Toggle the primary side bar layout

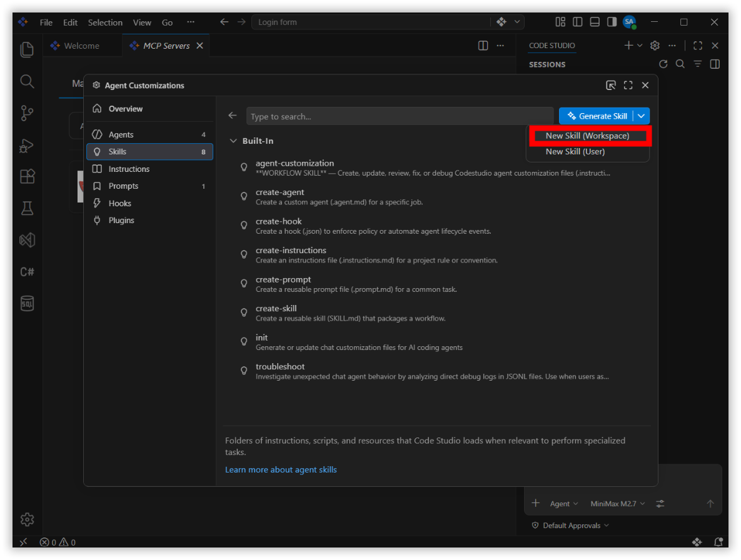[x=578, y=22]
